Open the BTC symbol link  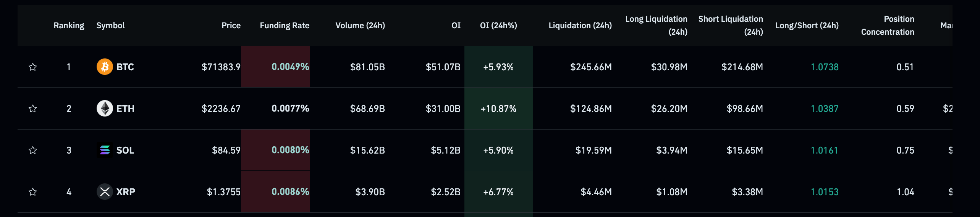(x=125, y=67)
